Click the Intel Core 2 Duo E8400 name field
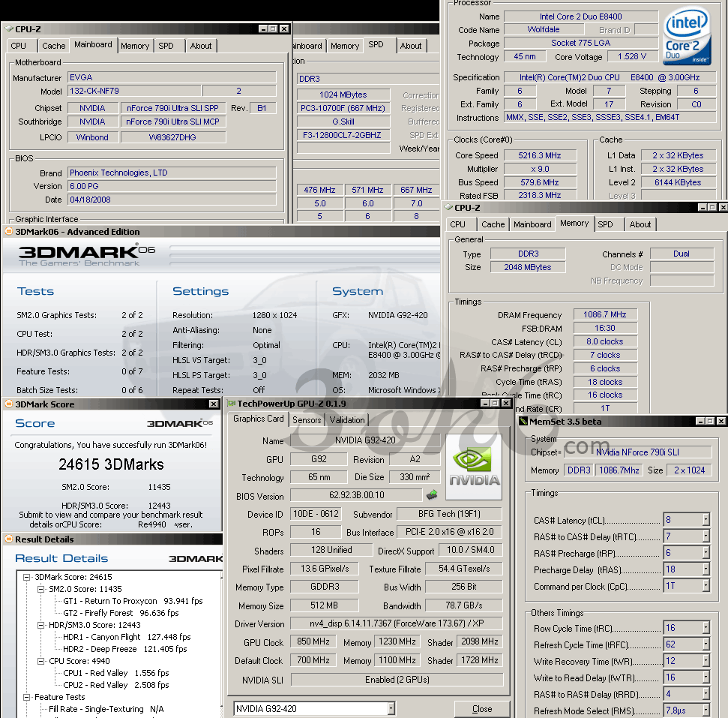 (580, 17)
